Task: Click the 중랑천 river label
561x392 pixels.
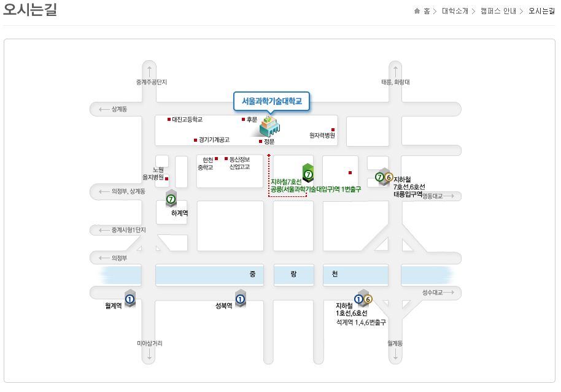Action: (293, 274)
